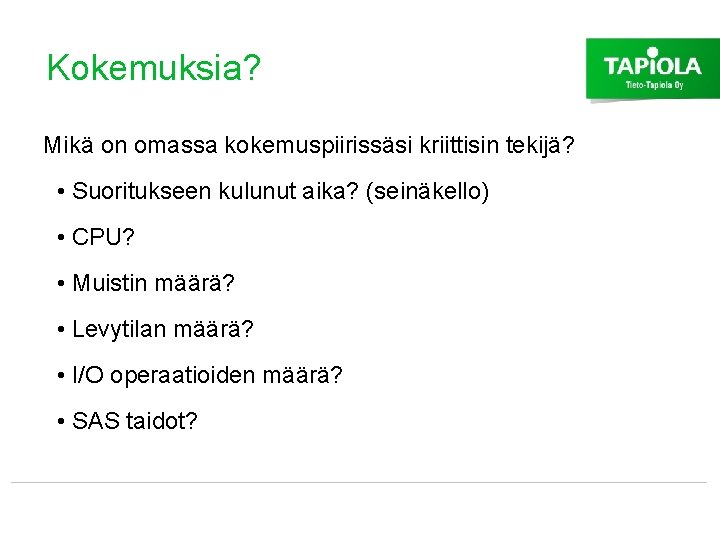Select the 'SAS taidot?' bullet text
Image resolution: width=720 pixels, height=540 pixels.
pyautogui.click(x=135, y=421)
